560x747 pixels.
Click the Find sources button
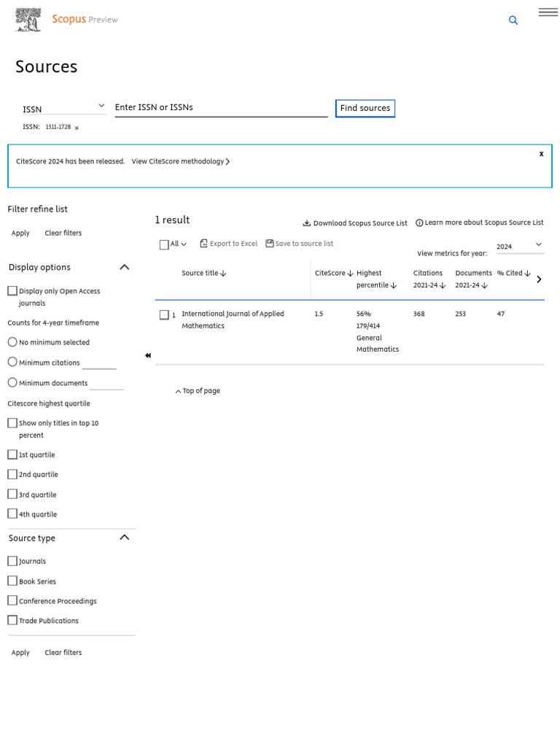click(365, 108)
